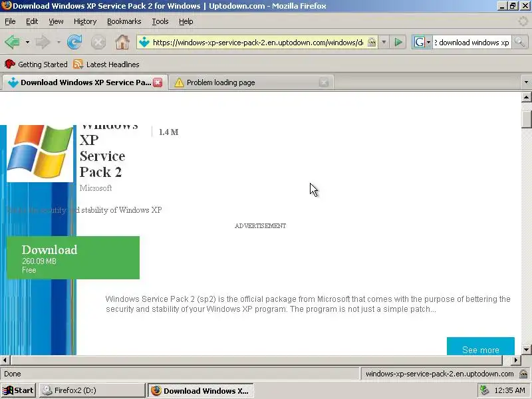The width and height of the screenshot is (532, 399).
Task: Click the green Download 260.09 MB button
Action: pyautogui.click(x=73, y=257)
